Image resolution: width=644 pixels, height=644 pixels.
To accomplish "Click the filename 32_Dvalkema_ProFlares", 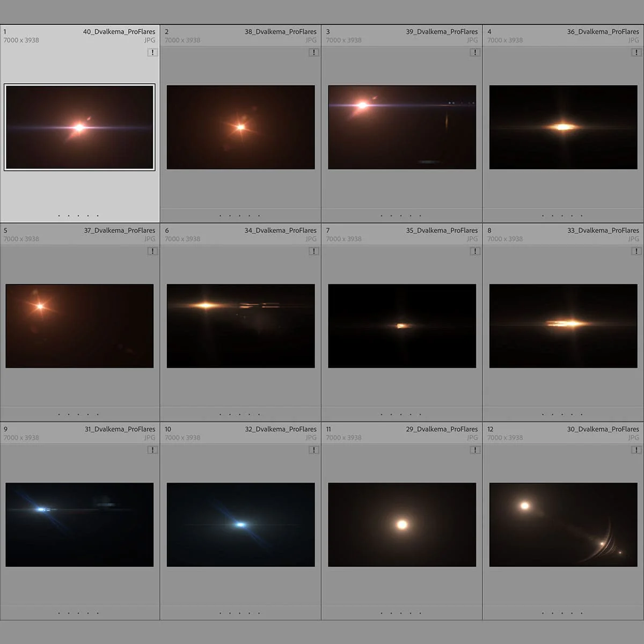I will pyautogui.click(x=281, y=429).
